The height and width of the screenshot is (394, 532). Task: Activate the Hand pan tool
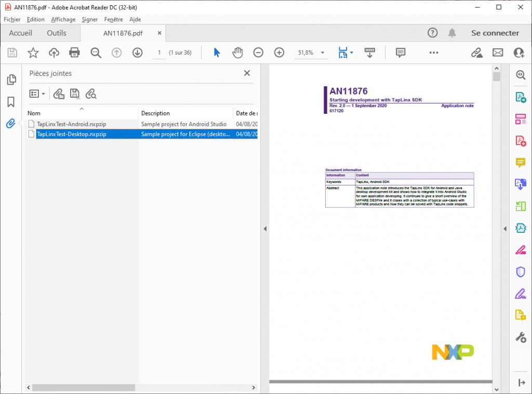[237, 52]
